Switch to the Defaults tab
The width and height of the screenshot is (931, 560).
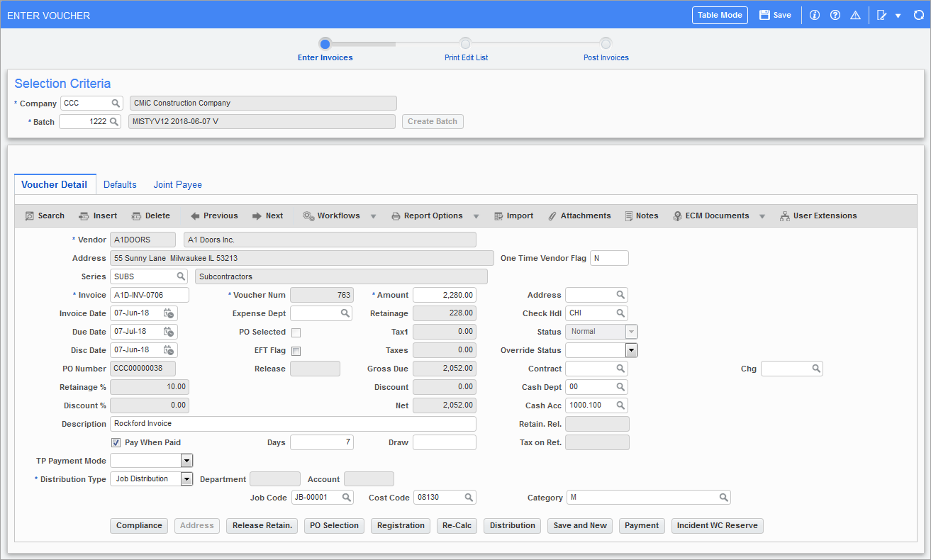point(120,184)
